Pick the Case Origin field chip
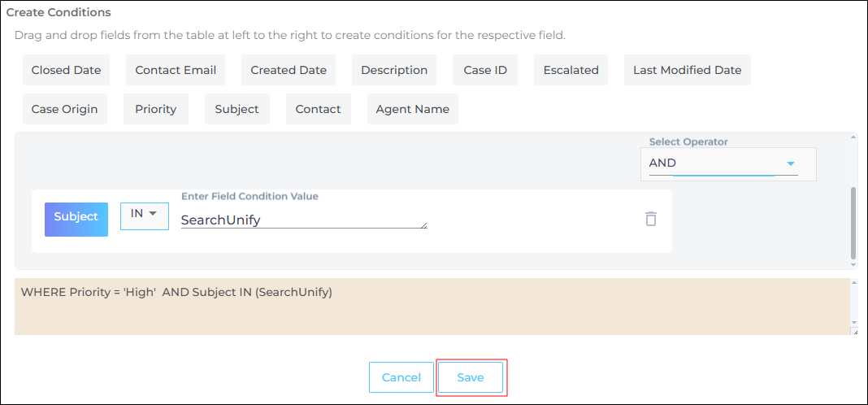 [64, 109]
